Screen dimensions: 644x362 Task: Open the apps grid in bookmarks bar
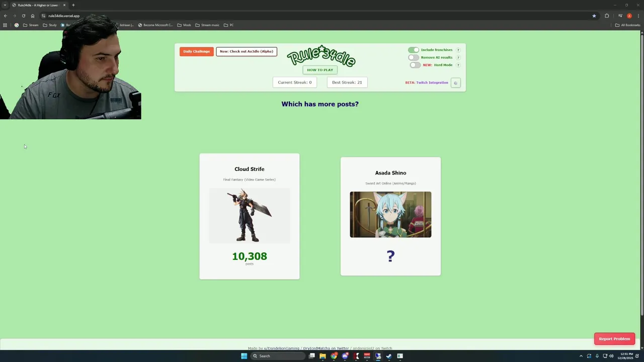[x=5, y=25]
